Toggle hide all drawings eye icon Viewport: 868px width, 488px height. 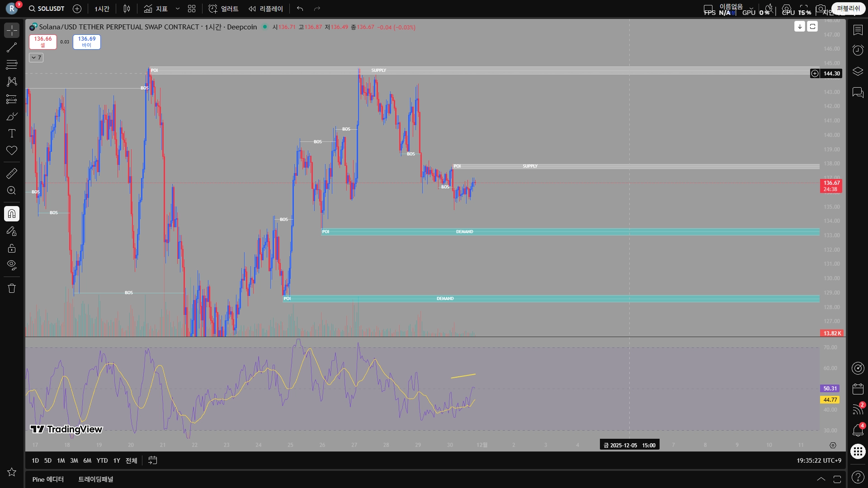pyautogui.click(x=12, y=265)
